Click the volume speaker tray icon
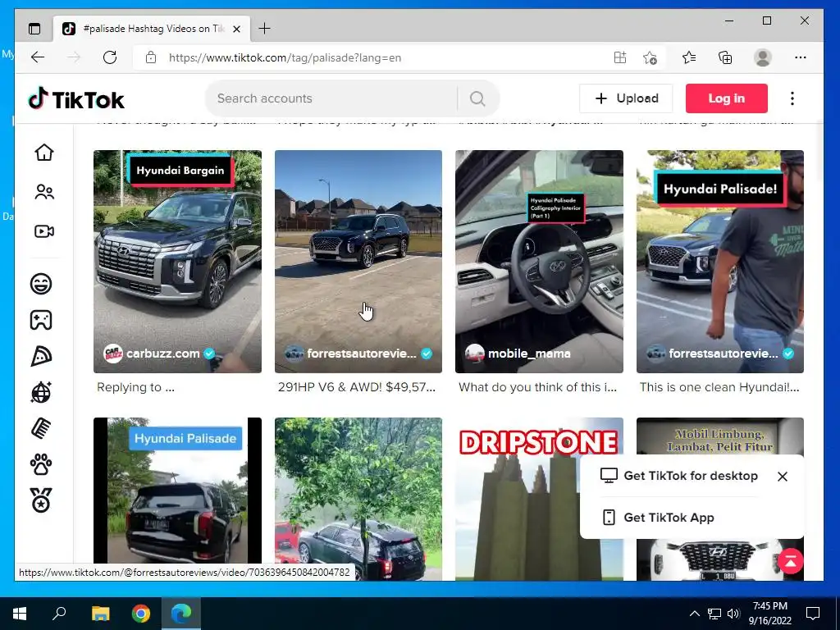The height and width of the screenshot is (630, 840). coord(733,614)
